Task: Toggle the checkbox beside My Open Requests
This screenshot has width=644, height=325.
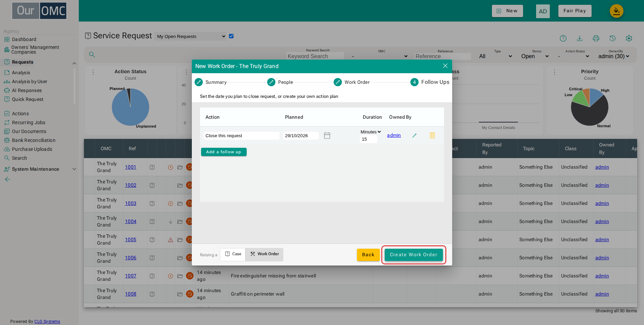Action: pyautogui.click(x=231, y=36)
